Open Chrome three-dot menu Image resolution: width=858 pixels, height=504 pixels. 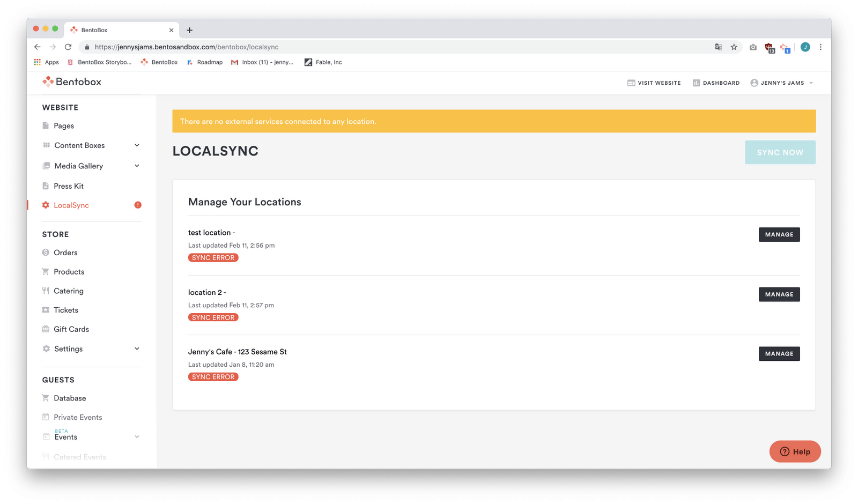[x=820, y=47]
